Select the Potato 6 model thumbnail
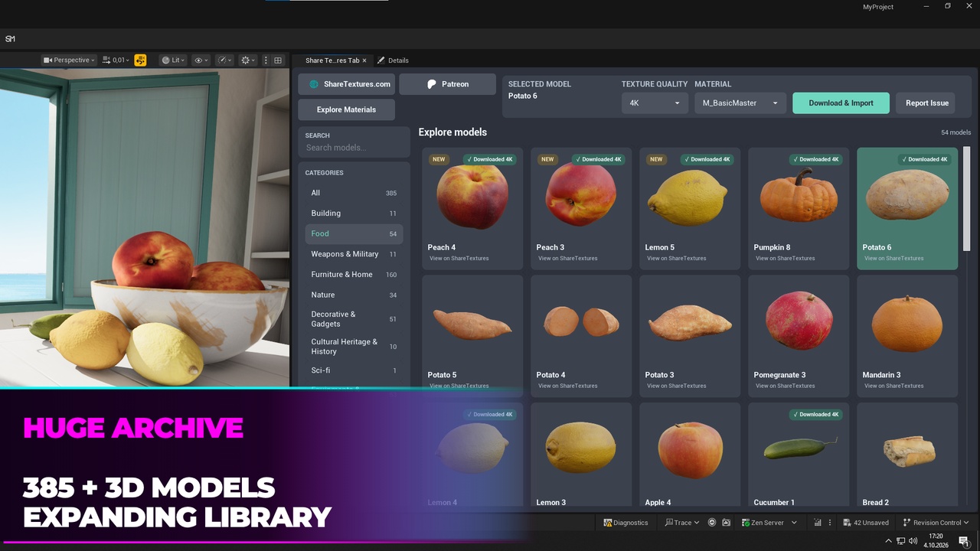Viewport: 980px width, 551px height. click(907, 197)
